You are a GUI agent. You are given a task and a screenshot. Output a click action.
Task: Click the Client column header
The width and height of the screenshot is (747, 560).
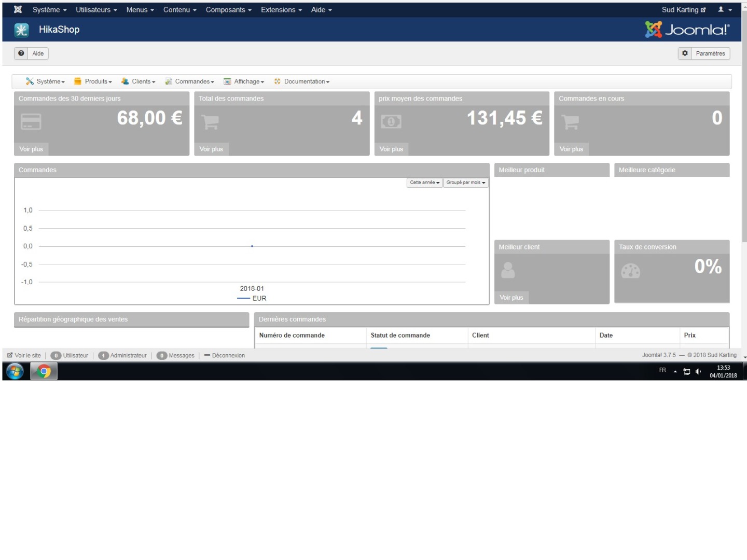(x=480, y=335)
